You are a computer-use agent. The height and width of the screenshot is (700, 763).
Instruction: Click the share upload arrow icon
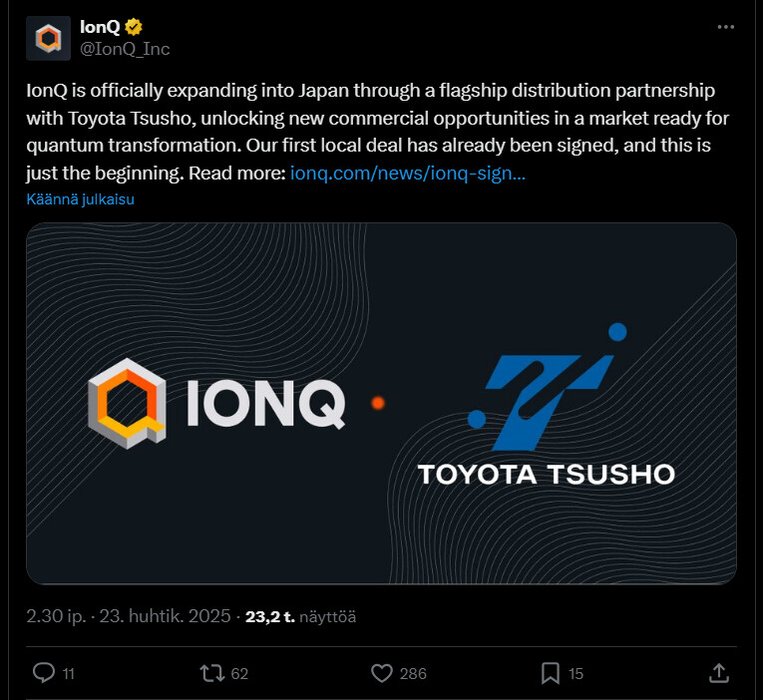[x=718, y=674]
